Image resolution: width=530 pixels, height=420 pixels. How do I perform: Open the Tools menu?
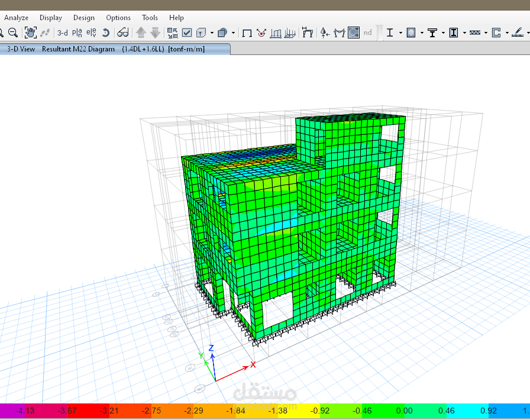150,18
